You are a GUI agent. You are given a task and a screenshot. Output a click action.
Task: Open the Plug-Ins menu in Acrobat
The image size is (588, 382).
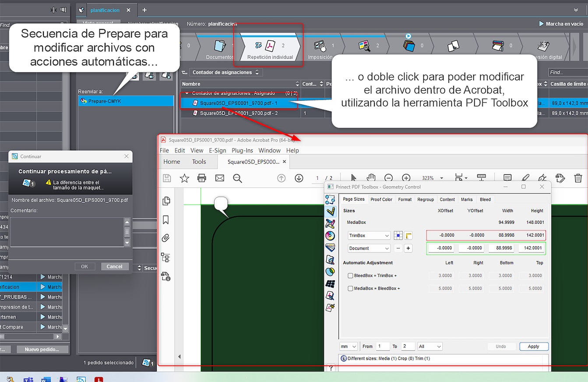[243, 150]
